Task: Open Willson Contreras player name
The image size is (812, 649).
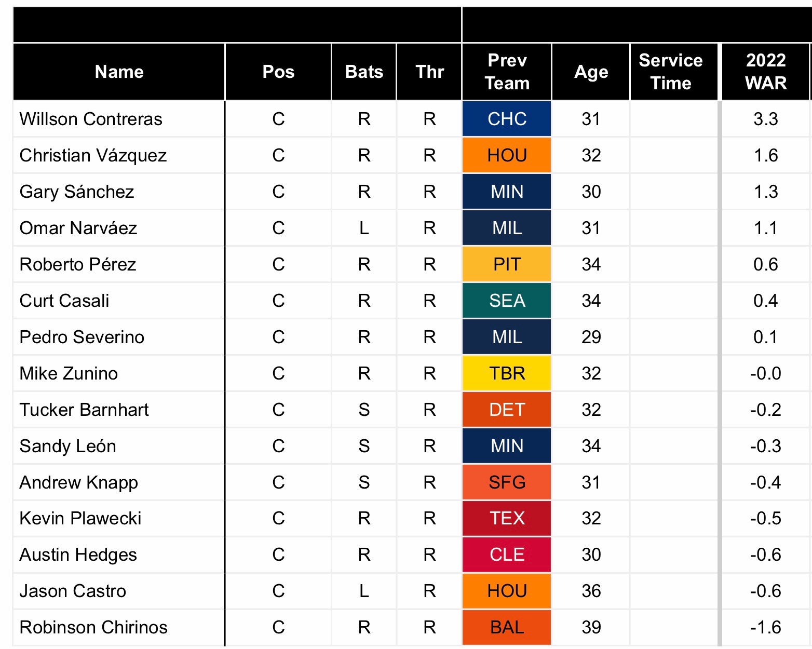Action: pyautogui.click(x=91, y=119)
